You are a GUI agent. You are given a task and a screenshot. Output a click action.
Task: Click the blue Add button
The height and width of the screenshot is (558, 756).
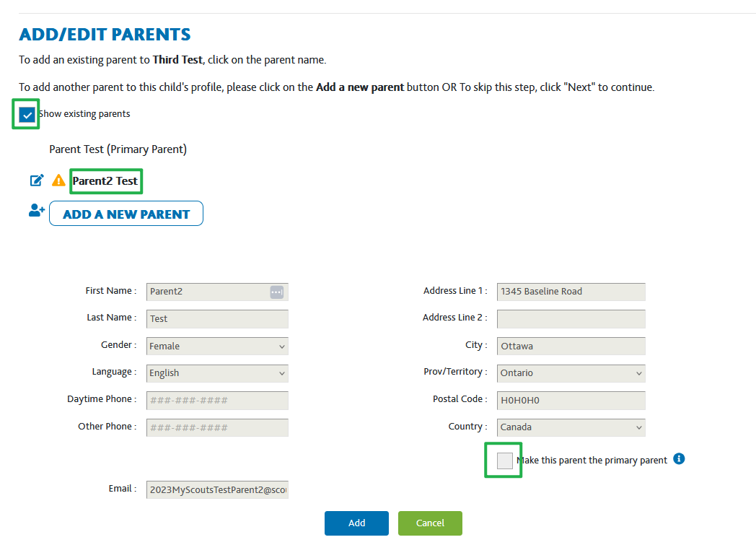coord(356,523)
